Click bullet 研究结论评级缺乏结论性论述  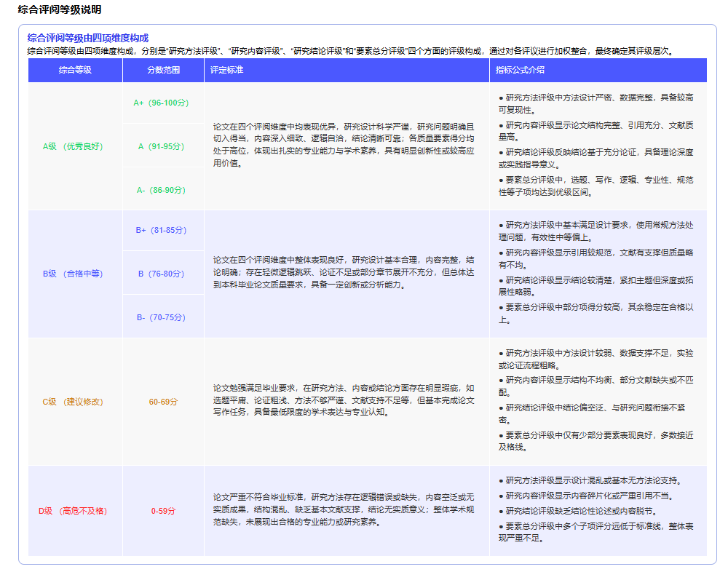point(579,512)
